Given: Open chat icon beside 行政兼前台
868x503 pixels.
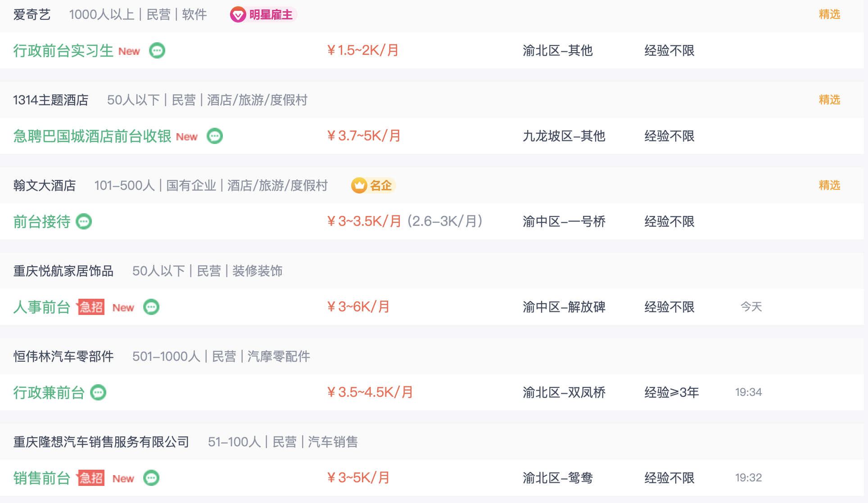Looking at the screenshot, I should pos(98,392).
